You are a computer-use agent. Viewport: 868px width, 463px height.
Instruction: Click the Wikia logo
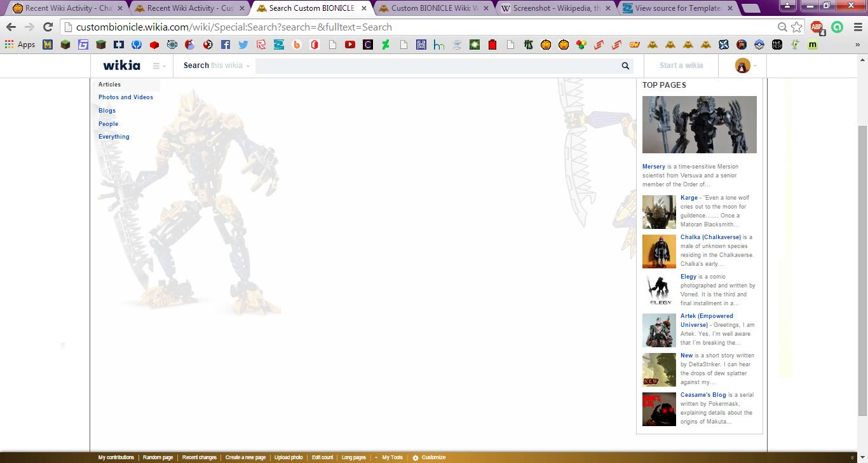pyautogui.click(x=122, y=65)
